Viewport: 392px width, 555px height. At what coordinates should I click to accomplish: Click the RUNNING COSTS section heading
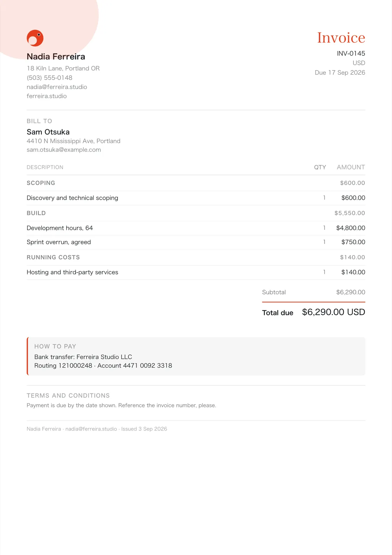tap(53, 257)
